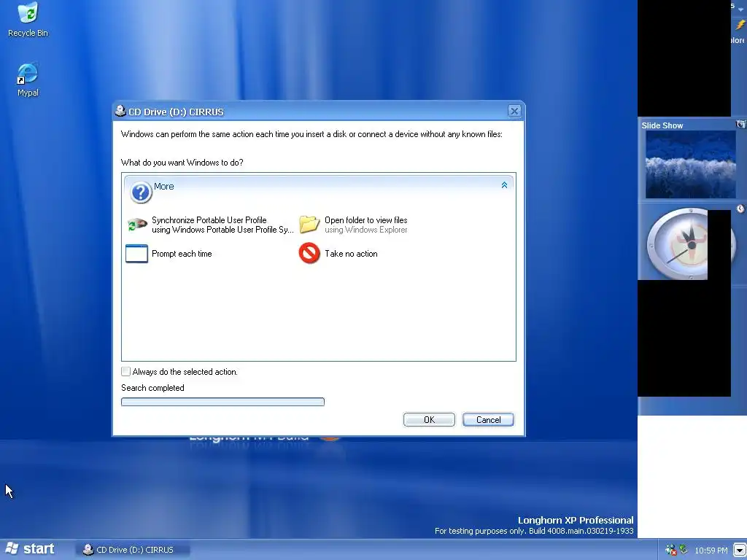Select Synchronize Portable User Profile text

[222, 225]
